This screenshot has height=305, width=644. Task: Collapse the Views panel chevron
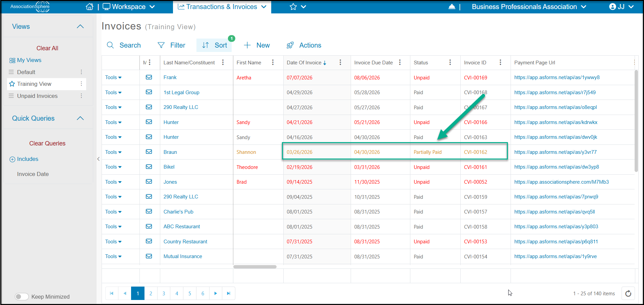(80, 26)
